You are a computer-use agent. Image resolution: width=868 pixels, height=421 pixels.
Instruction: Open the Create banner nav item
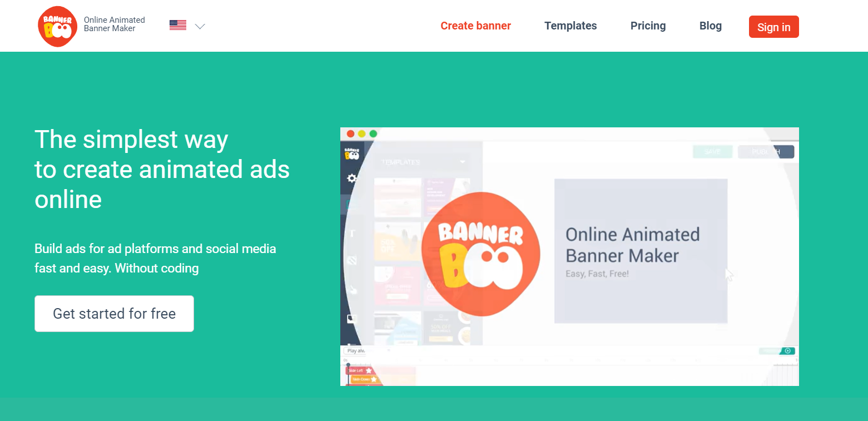click(475, 26)
